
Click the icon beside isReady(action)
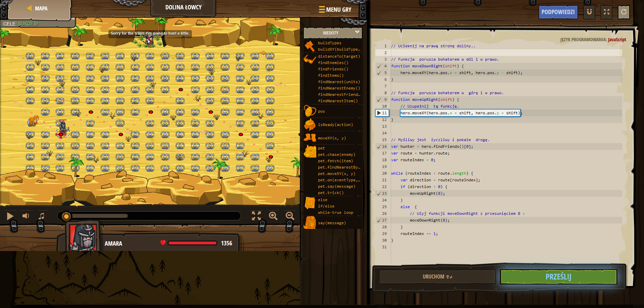click(310, 124)
